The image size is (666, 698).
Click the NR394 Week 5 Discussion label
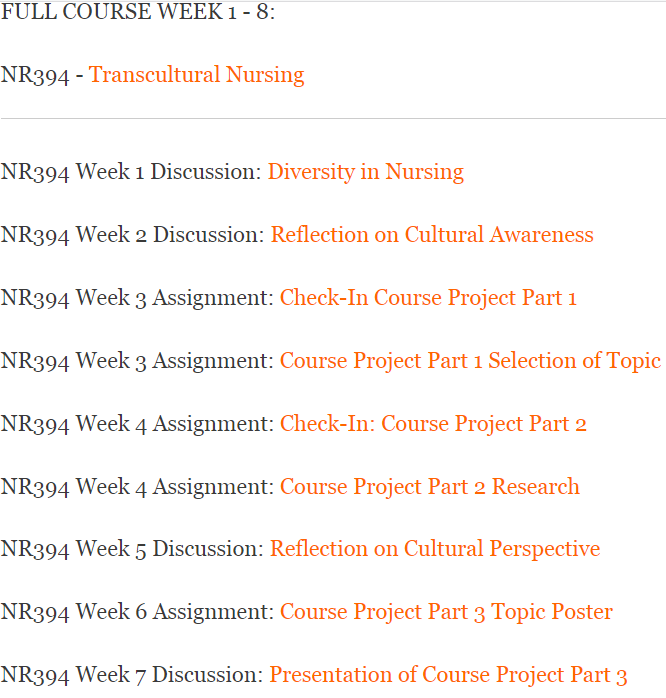coord(132,549)
